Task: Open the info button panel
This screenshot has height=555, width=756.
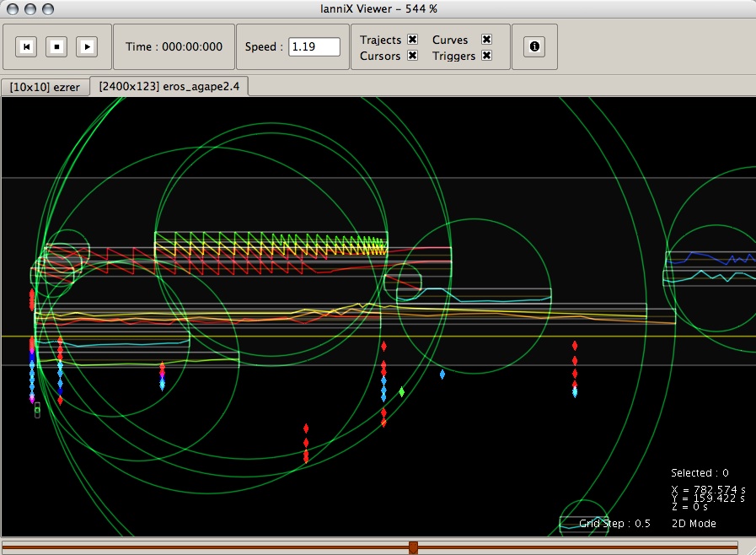Action: tap(534, 47)
